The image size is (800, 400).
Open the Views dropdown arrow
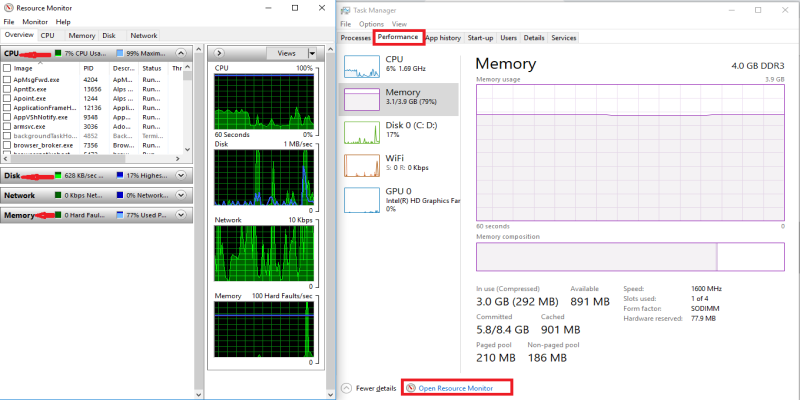click(x=312, y=53)
